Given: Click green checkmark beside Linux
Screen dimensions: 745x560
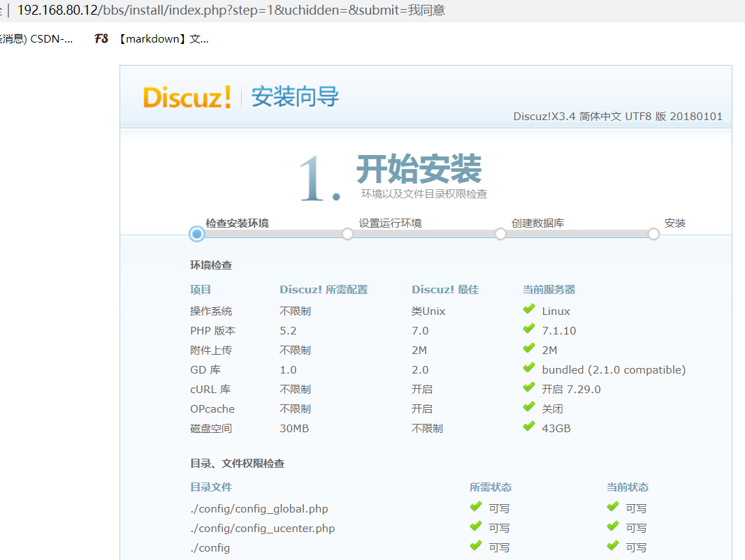Looking at the screenshot, I should [x=529, y=309].
